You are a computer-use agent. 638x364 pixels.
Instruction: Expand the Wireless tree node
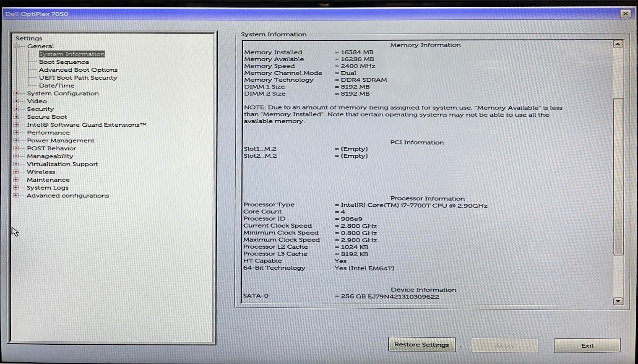pyautogui.click(x=16, y=172)
